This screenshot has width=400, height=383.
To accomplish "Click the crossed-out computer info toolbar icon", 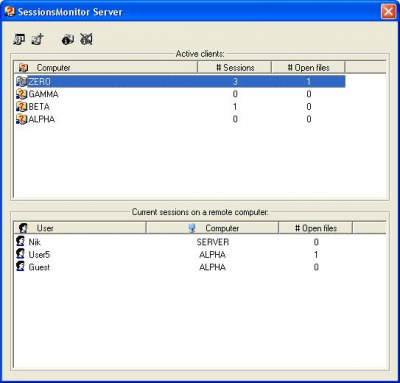I will (x=86, y=40).
